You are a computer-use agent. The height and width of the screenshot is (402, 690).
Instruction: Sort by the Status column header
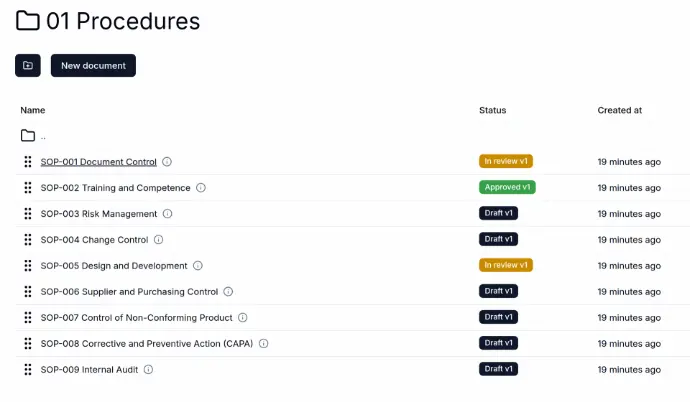pyautogui.click(x=492, y=110)
